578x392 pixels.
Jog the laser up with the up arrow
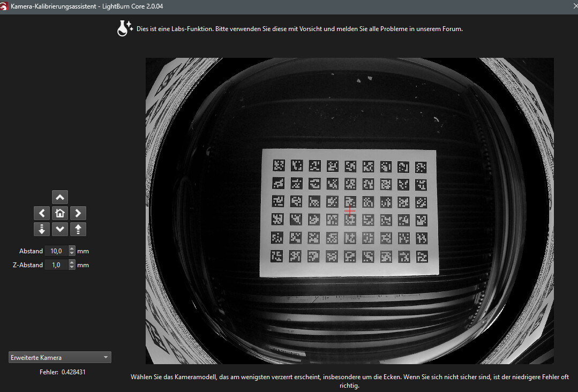tap(60, 197)
